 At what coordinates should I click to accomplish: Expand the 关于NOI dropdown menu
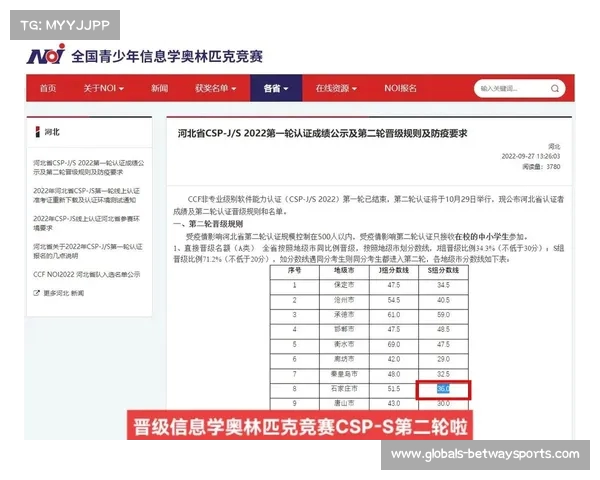(103, 88)
